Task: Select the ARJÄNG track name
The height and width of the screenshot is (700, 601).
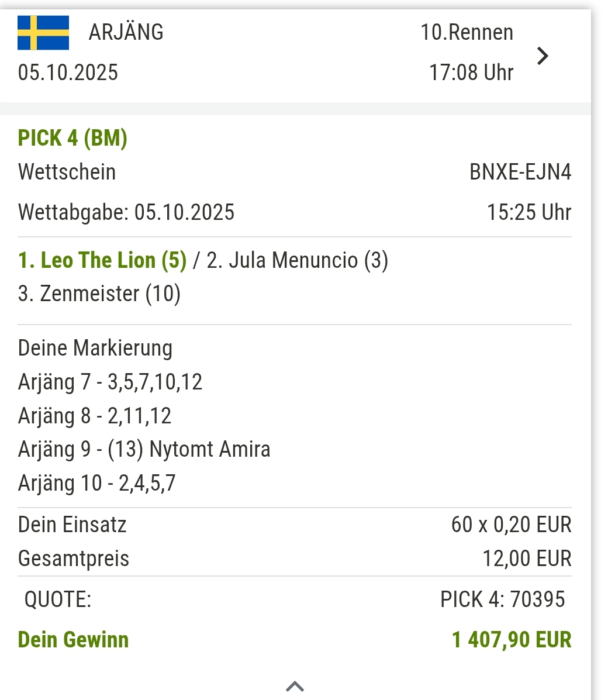Action: pos(126,32)
